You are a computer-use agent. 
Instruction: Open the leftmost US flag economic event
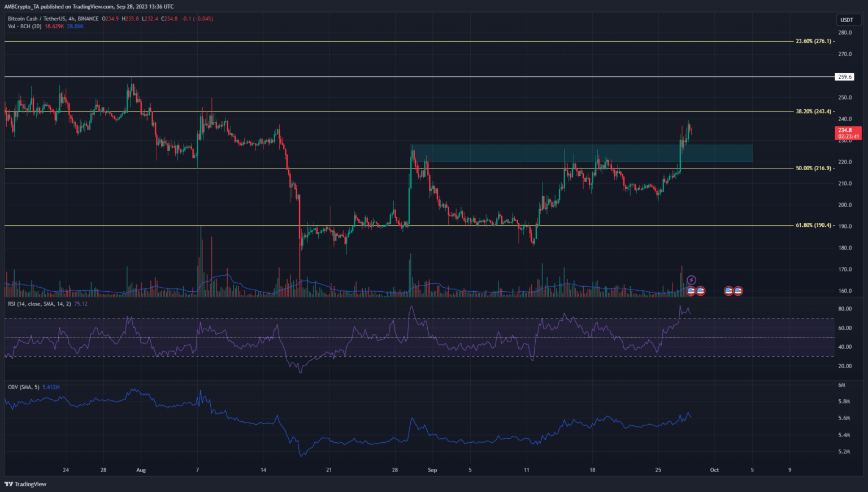pyautogui.click(x=691, y=291)
